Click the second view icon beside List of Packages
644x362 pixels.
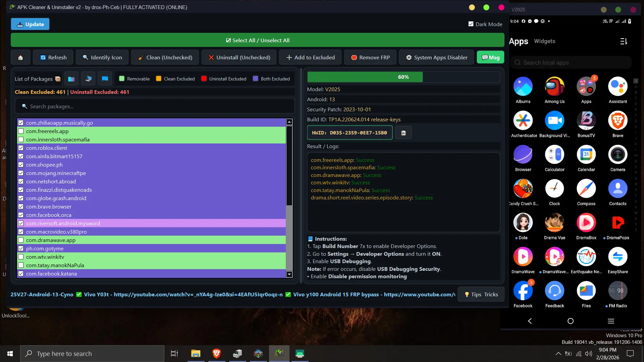tap(88, 79)
